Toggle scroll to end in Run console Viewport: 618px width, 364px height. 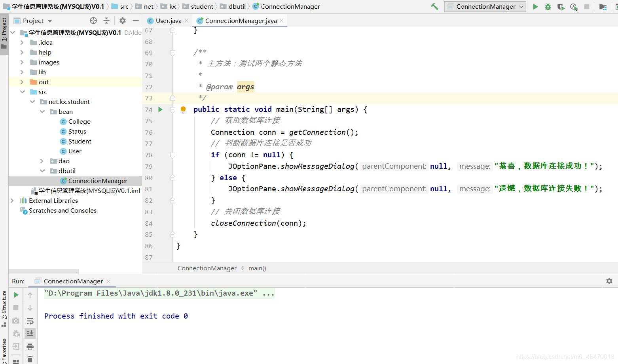[x=30, y=334]
